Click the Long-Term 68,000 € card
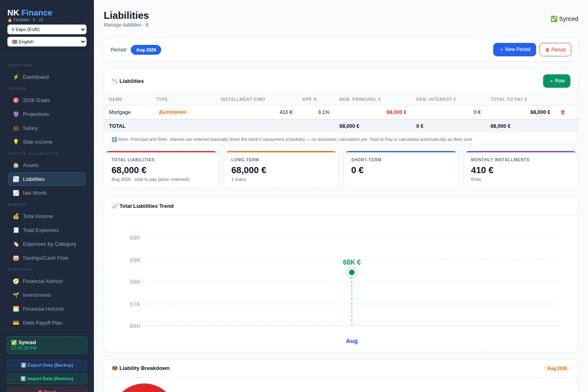 point(281,170)
